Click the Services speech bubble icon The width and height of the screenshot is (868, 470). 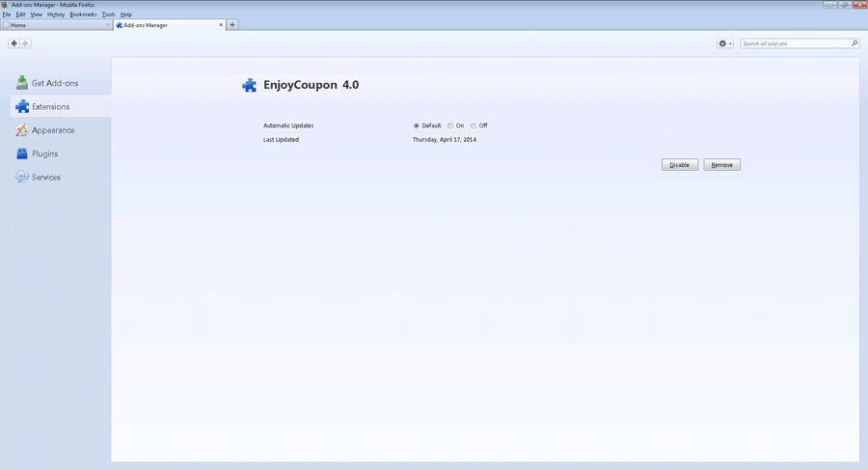tap(21, 178)
